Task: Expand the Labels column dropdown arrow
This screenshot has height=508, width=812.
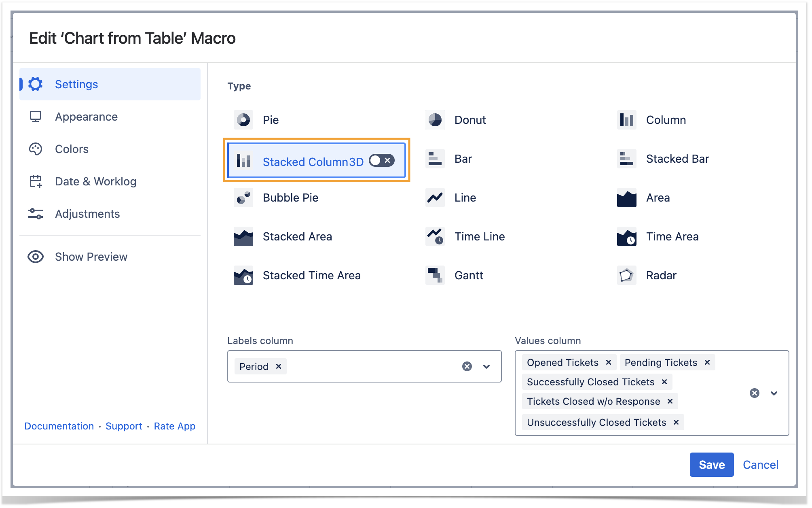Action: click(x=486, y=366)
